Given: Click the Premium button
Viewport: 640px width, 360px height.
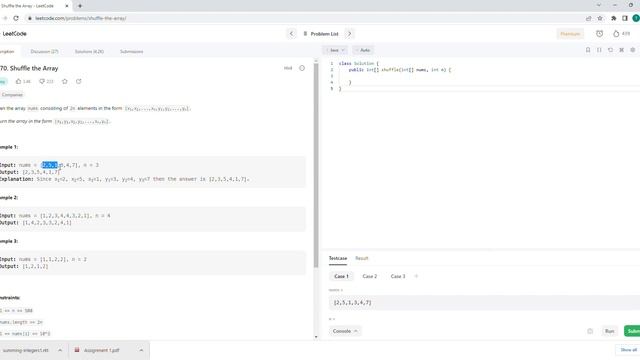Looking at the screenshot, I should pos(570,34).
